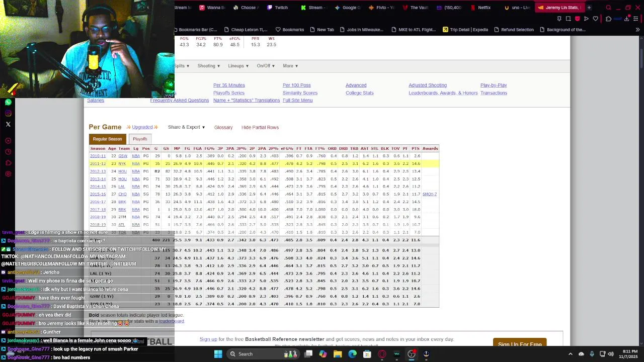Open the Player icon in sidebar

(8, 141)
